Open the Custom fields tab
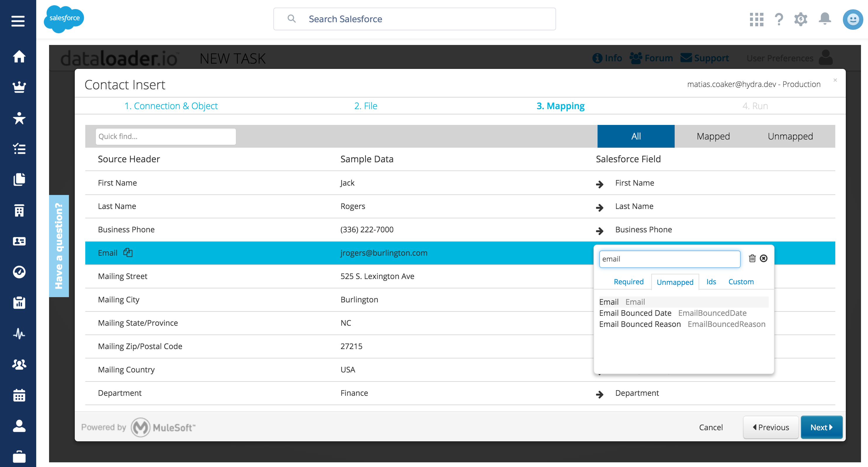This screenshot has height=467, width=868. click(x=741, y=282)
